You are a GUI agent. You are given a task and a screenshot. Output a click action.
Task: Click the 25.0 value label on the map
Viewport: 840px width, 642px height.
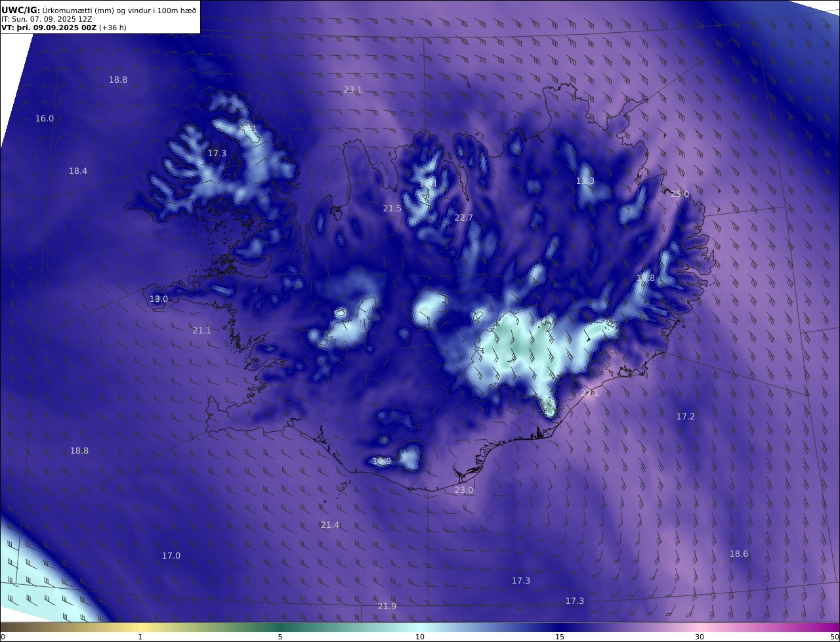[680, 194]
